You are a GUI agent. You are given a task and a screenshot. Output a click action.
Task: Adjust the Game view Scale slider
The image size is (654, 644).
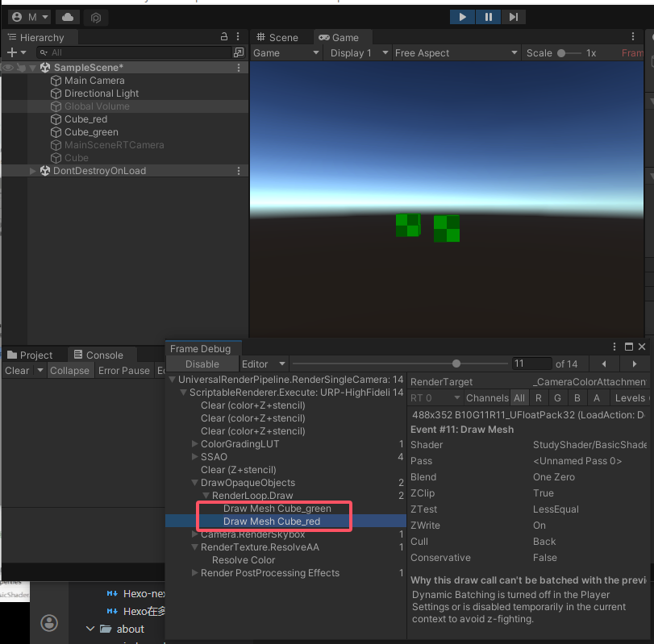point(568,53)
